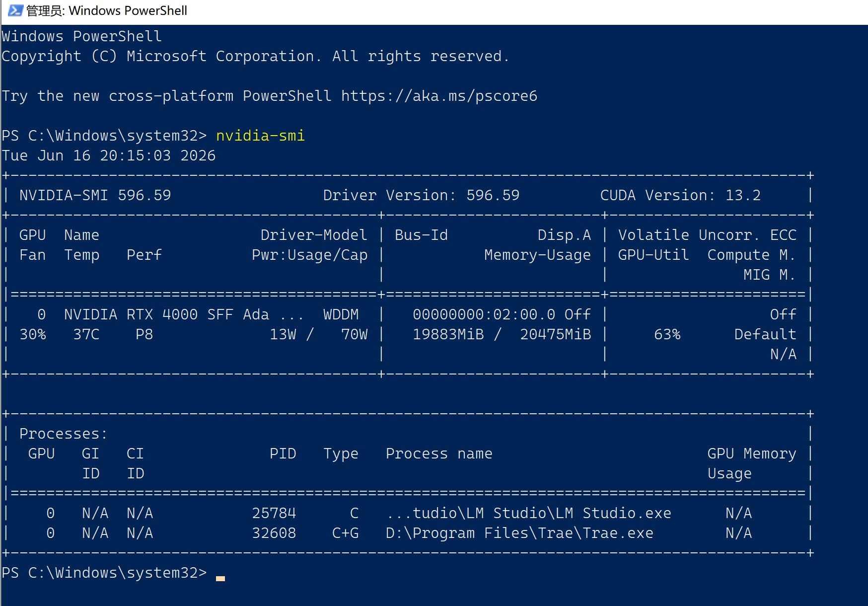Click the nvidia-smi command text
This screenshot has height=606, width=868.
[x=260, y=136]
